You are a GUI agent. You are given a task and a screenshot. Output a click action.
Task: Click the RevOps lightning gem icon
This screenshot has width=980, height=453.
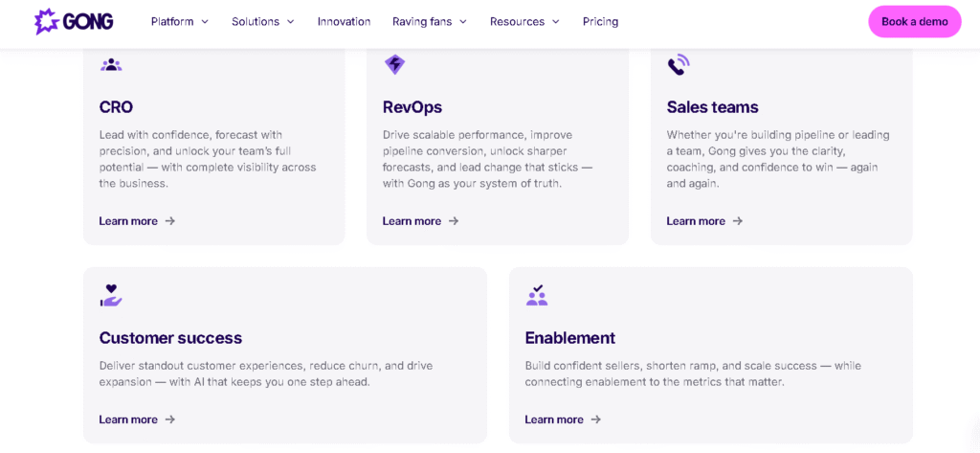pos(394,65)
